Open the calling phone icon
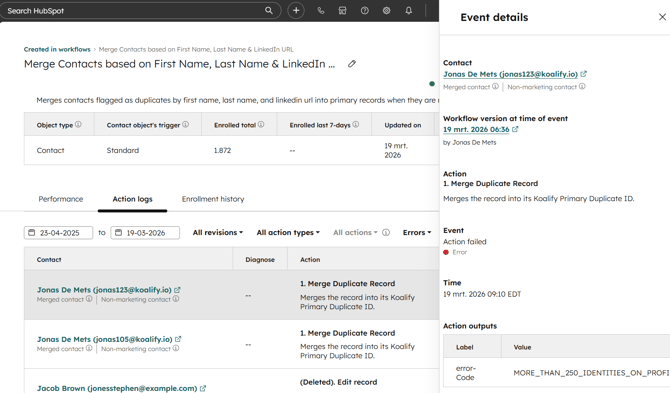Image resolution: width=670 pixels, height=393 pixels. click(x=320, y=11)
